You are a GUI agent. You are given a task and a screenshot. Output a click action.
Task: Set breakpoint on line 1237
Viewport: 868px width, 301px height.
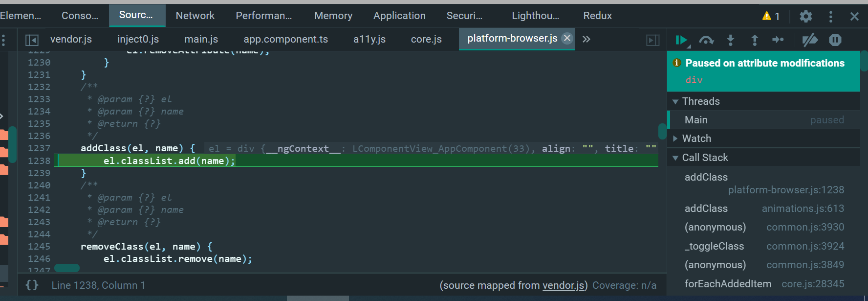click(39, 148)
